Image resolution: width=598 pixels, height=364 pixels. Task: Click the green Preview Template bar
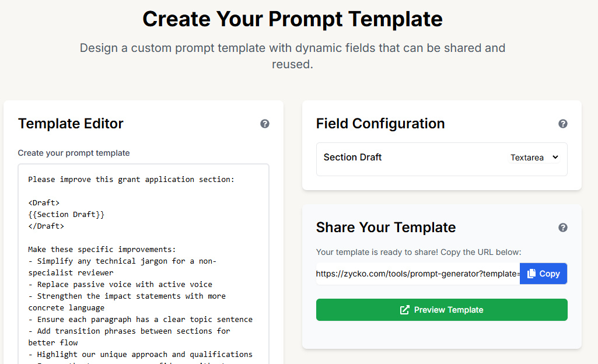(442, 310)
